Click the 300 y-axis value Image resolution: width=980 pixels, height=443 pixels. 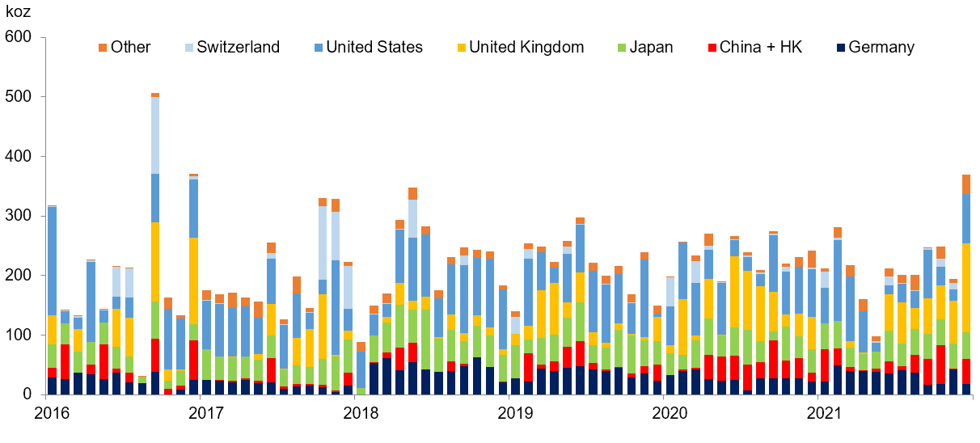(x=18, y=216)
